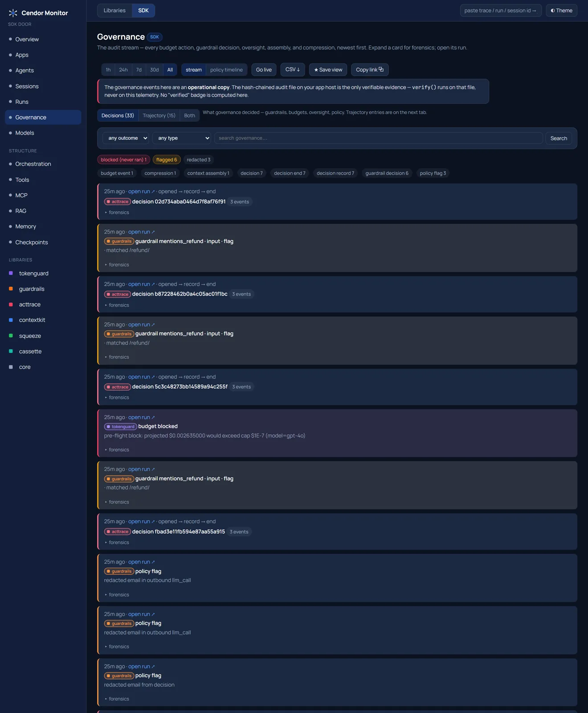Viewport: 588px width, 713px height.
Task: Open run for budget blocked event
Action: pos(141,417)
